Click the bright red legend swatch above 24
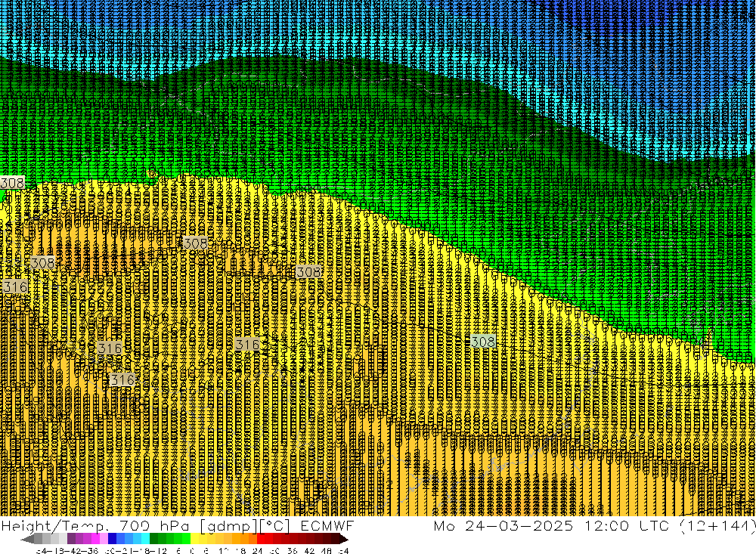The image size is (756, 554). pyautogui.click(x=262, y=539)
